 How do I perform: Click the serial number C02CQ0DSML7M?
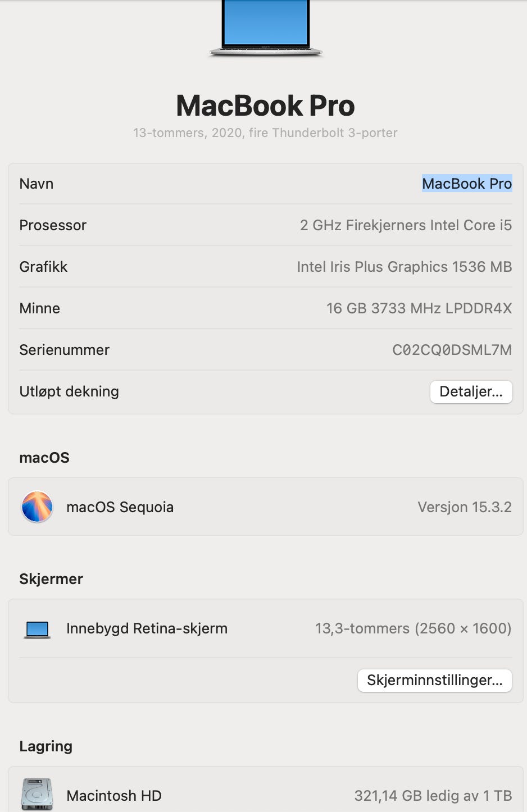(x=452, y=350)
